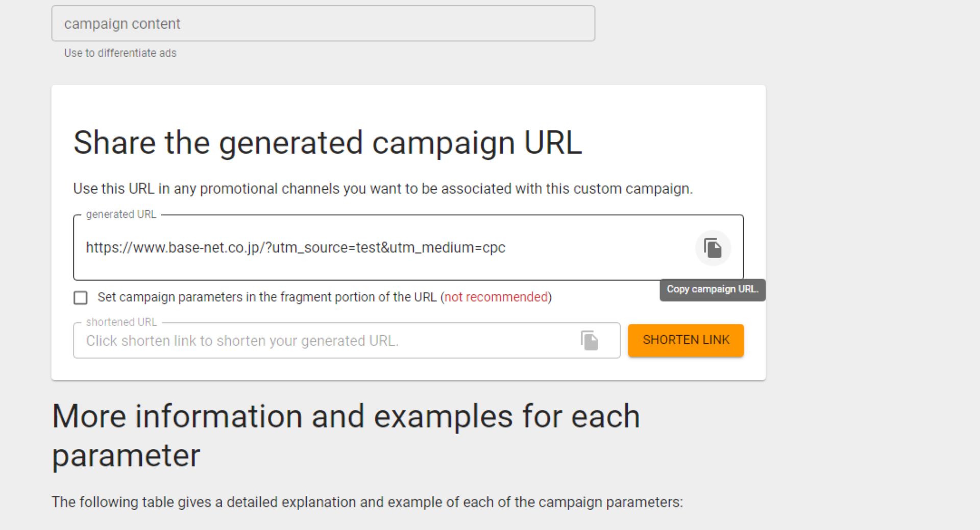
Task: Click 'More information and examples' heading
Action: (x=346, y=436)
